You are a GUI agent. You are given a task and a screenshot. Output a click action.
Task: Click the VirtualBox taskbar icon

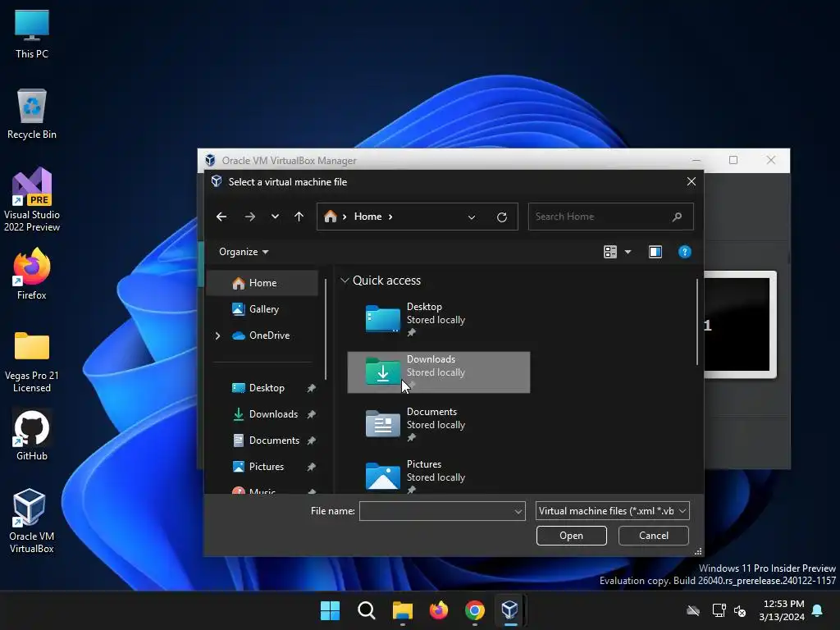coord(510,610)
